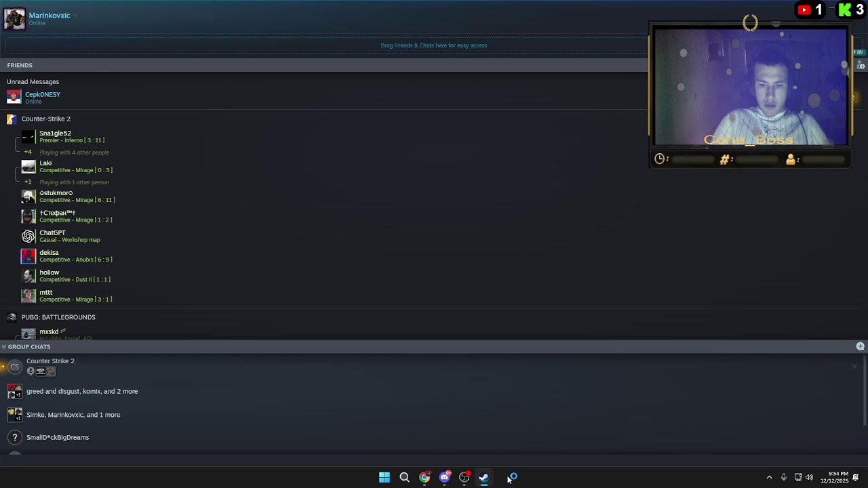Image resolution: width=868 pixels, height=488 pixels.
Task: Click Drag Friends & Chats favorites area
Action: [x=434, y=45]
